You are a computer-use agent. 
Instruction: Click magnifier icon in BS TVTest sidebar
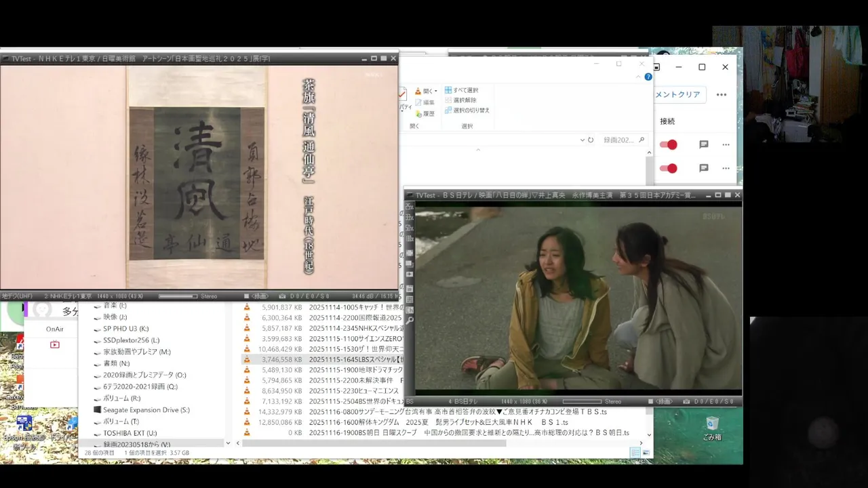pos(410,320)
